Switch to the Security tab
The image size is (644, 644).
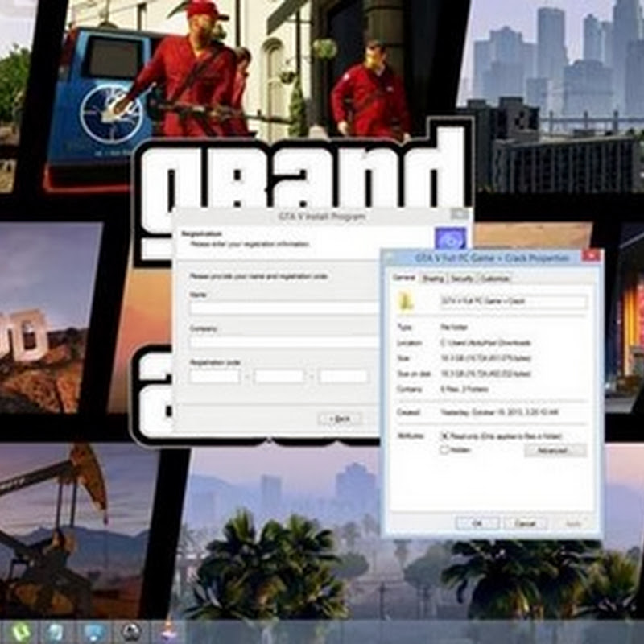[462, 279]
